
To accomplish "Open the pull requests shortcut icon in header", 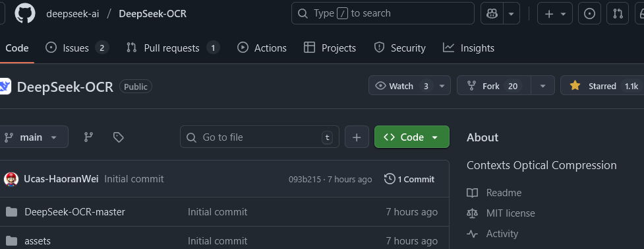I will pyautogui.click(x=618, y=13).
